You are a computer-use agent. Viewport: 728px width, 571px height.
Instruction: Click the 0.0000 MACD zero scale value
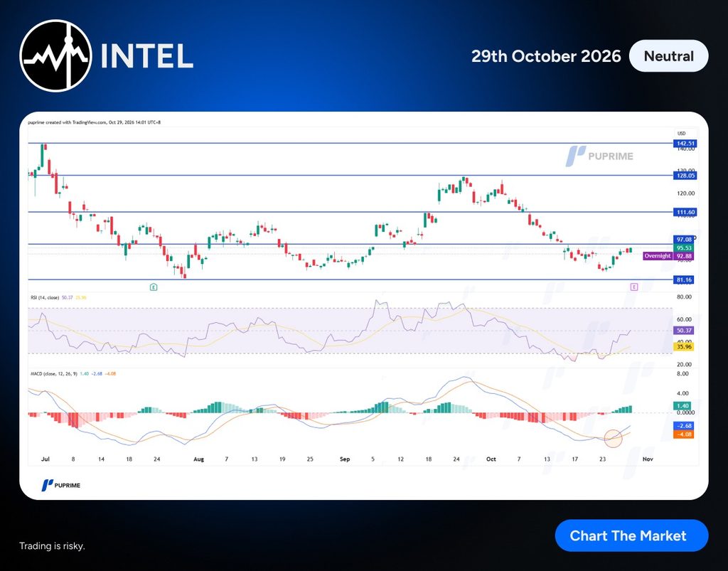(x=686, y=412)
